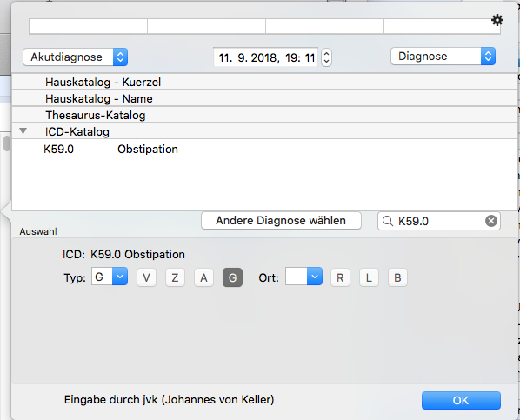The image size is (520, 420).
Task: Select R for right side location
Action: (340, 277)
